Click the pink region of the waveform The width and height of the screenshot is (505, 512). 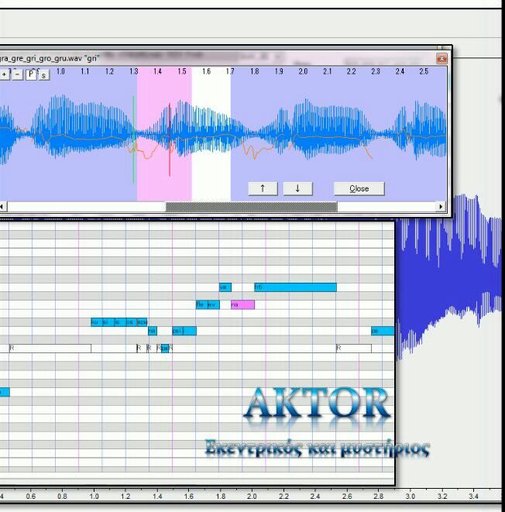click(x=164, y=133)
